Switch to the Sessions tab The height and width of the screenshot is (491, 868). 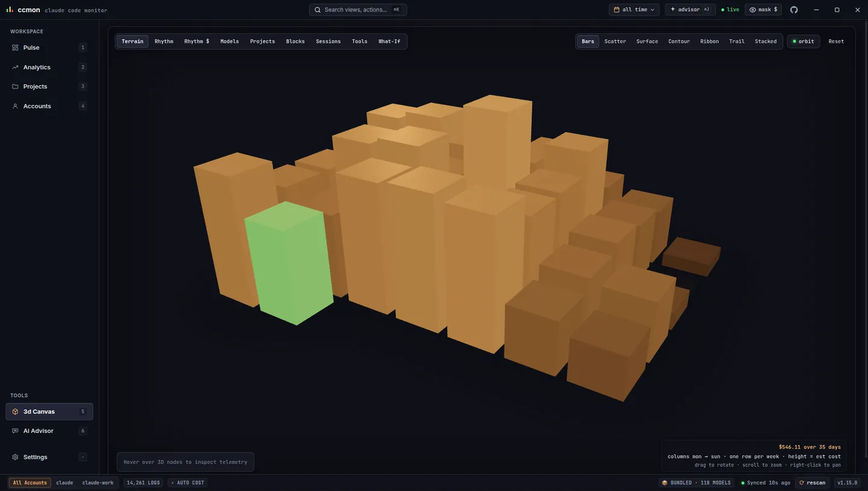click(x=329, y=42)
